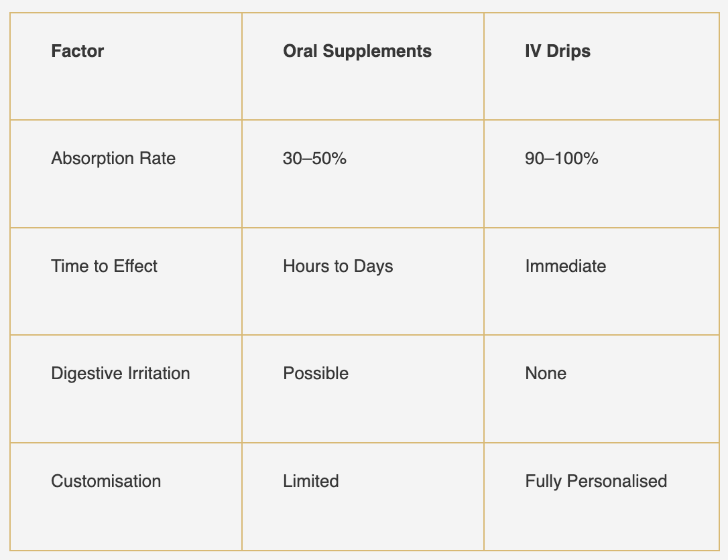Click the word Irritation in the table
The image size is (728, 560).
click(x=158, y=373)
